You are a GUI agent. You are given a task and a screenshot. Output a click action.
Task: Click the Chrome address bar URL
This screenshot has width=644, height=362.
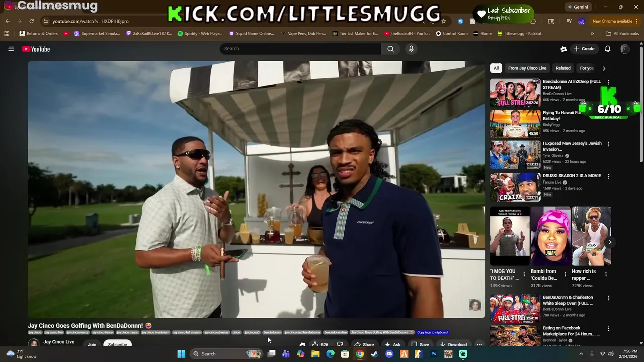[x=91, y=21]
